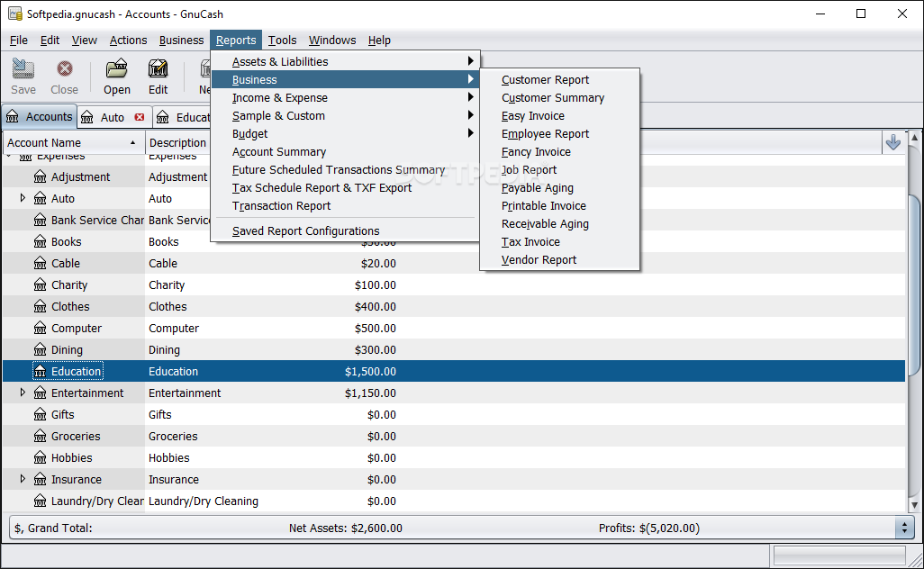The image size is (924, 569).
Task: Choose Job Report from the Business submenu
Action: pos(559,169)
